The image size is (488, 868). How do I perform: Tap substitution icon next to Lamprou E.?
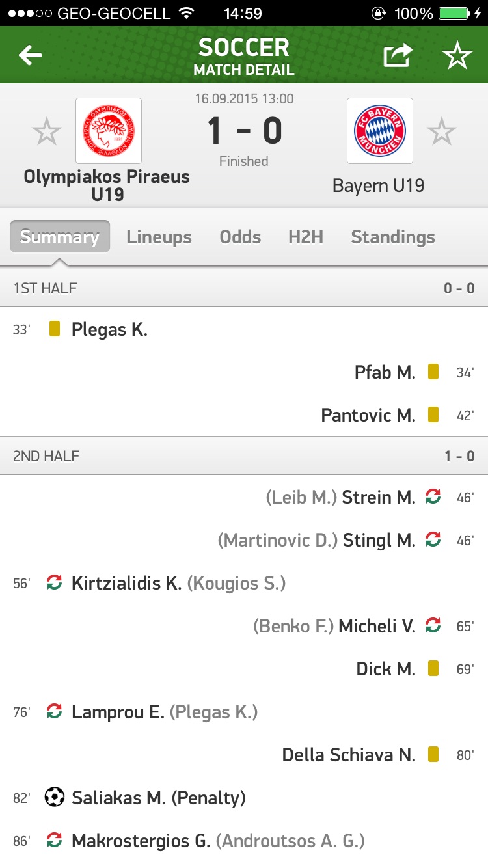tap(55, 711)
